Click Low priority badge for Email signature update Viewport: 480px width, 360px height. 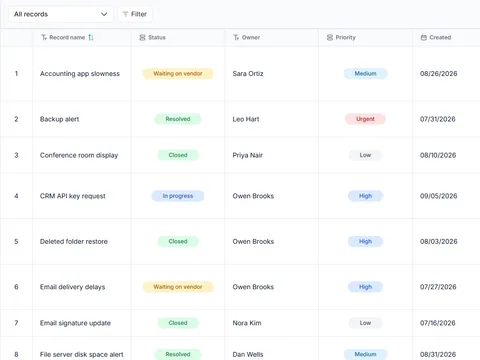pos(365,323)
